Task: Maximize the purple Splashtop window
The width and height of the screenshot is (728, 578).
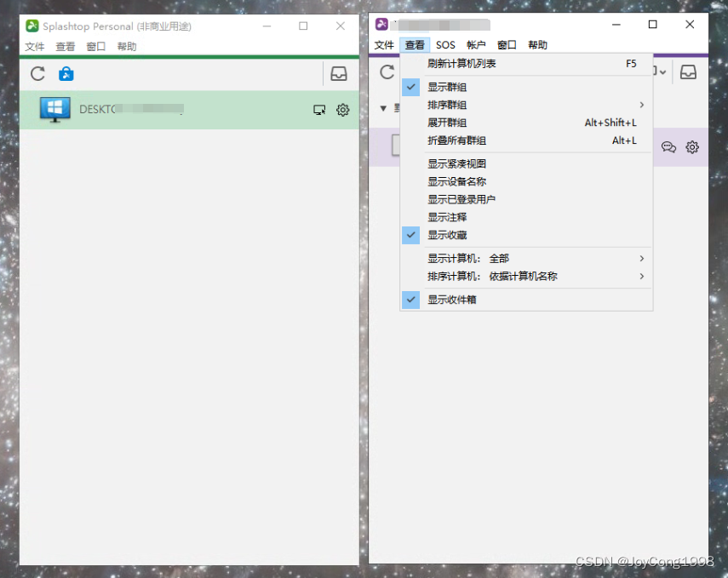Action: (x=653, y=24)
